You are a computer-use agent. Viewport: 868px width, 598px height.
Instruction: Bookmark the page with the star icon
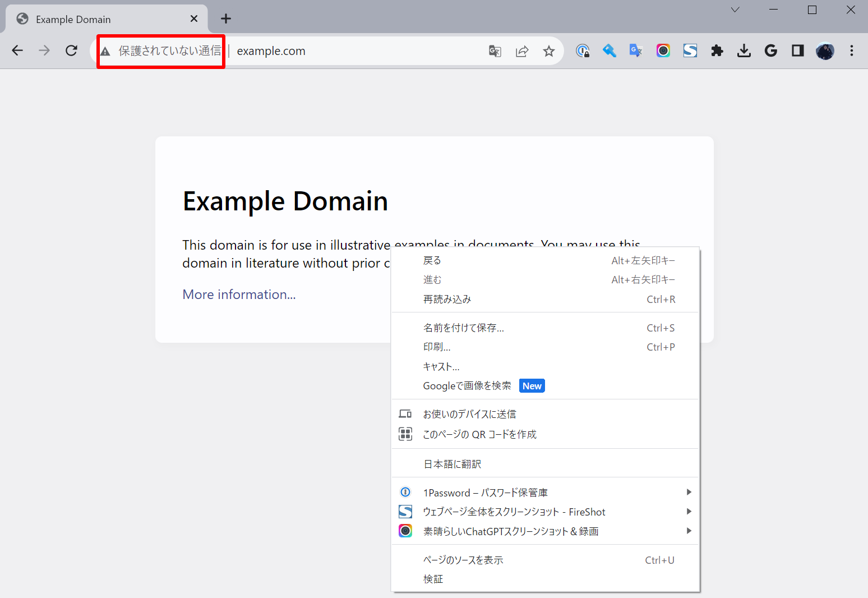[548, 50]
